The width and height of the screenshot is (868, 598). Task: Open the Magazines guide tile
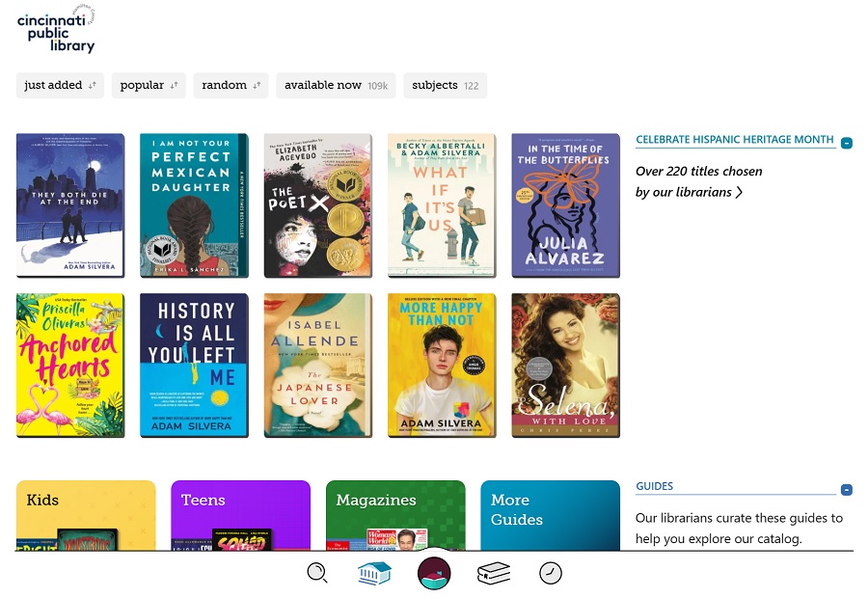click(395, 515)
